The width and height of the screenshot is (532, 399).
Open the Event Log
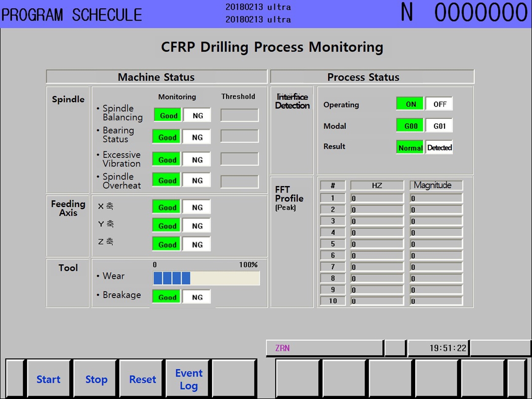coord(189,379)
